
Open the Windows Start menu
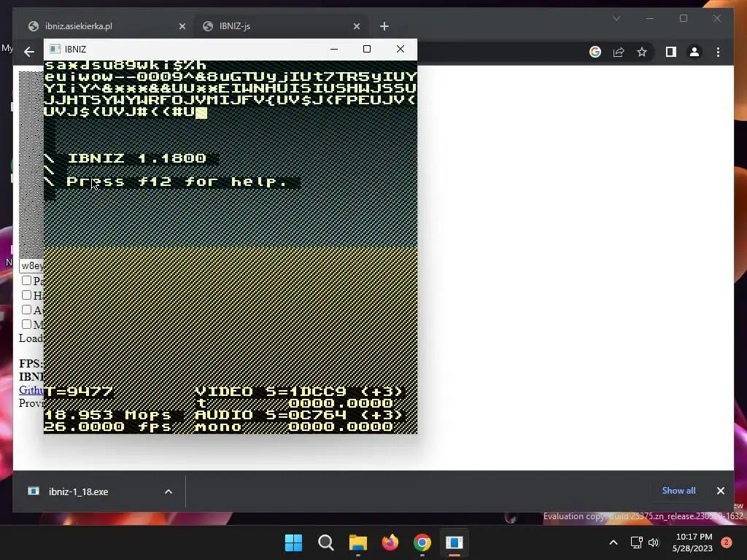[293, 542]
